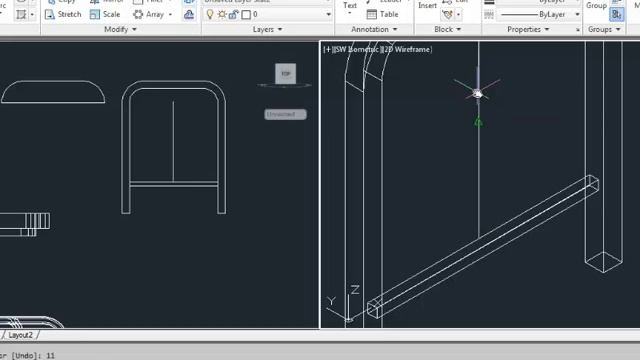
Task: Click the block attribute icon below Edit
Action: pyautogui.click(x=447, y=15)
